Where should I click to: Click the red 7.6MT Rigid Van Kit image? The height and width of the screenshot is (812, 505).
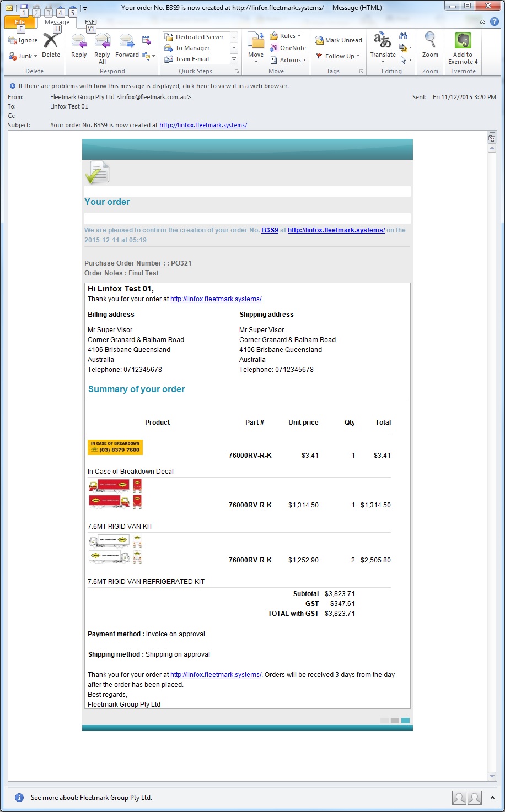115,494
